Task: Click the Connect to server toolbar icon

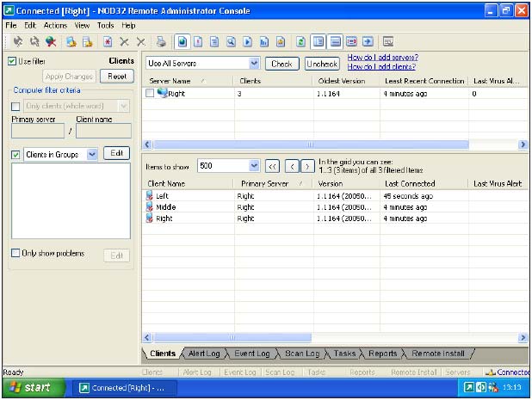Action: (17, 41)
